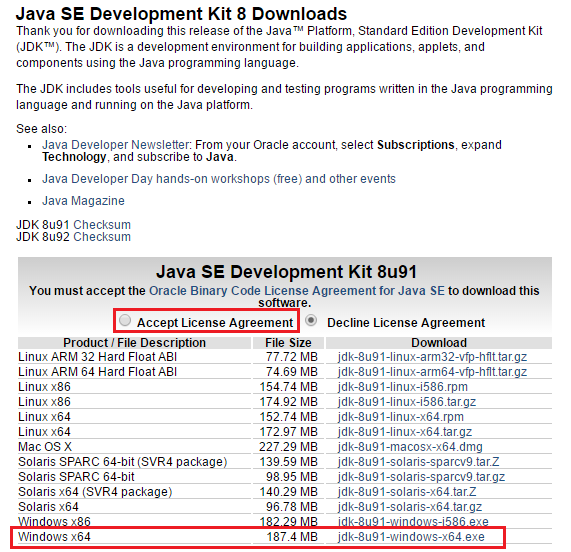Select the Accept License Agreement radio button
This screenshot has width=571, height=552.
click(125, 320)
